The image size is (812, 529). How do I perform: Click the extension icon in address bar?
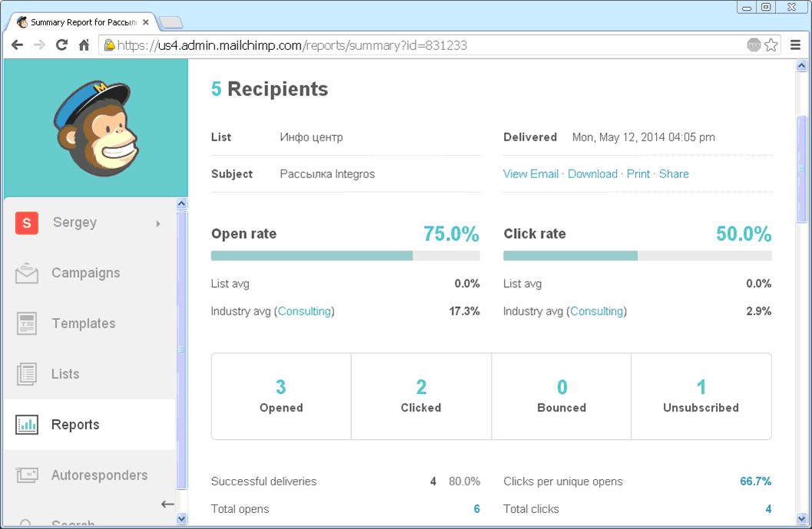tap(754, 45)
